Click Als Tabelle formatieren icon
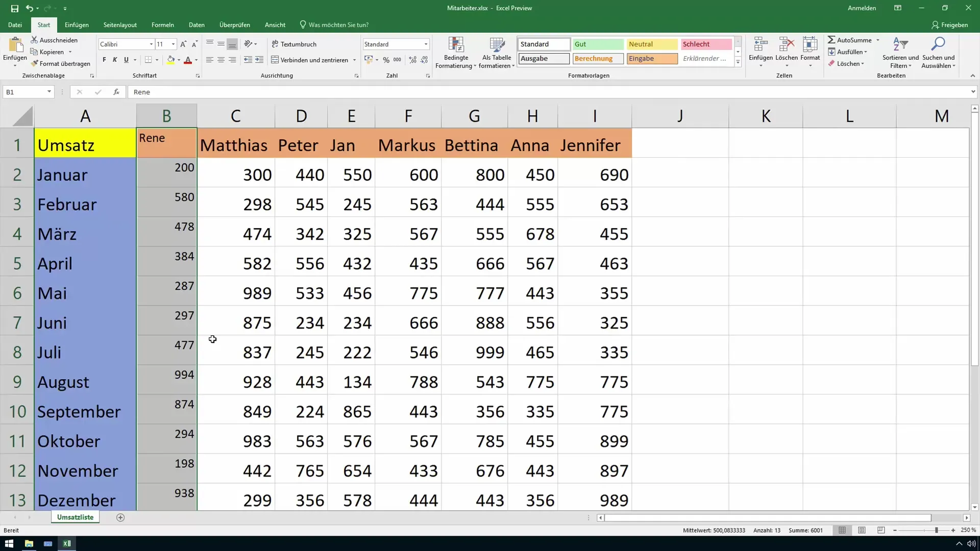Viewport: 980px width, 551px height. pos(499,51)
